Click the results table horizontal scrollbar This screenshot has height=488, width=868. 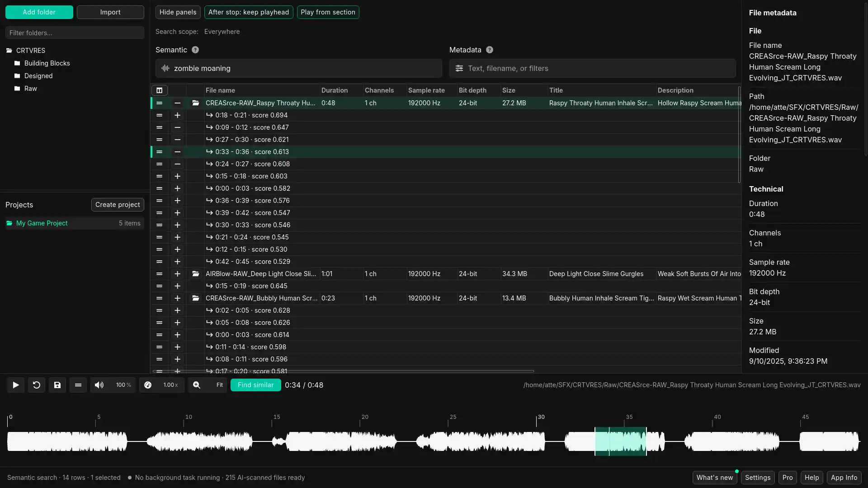coord(344,371)
